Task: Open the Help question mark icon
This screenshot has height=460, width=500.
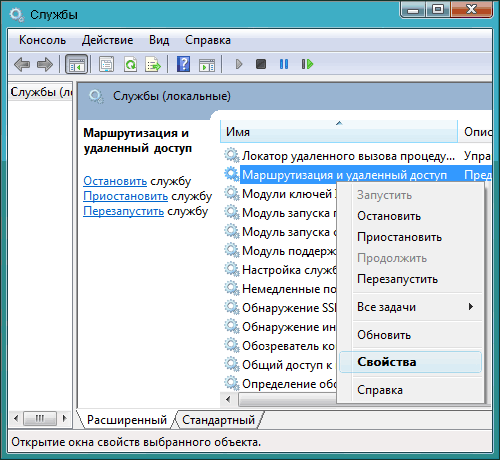Action: 183,64
